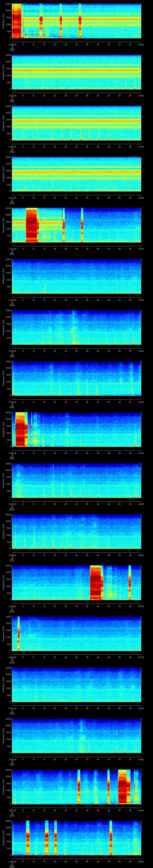Select the spectrogram panel starting at 3:45:00
Screen dimensions: 153x868
point(76,378)
